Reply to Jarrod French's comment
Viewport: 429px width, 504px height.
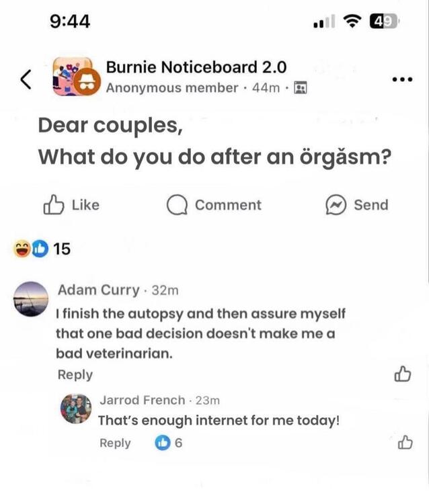(x=115, y=443)
